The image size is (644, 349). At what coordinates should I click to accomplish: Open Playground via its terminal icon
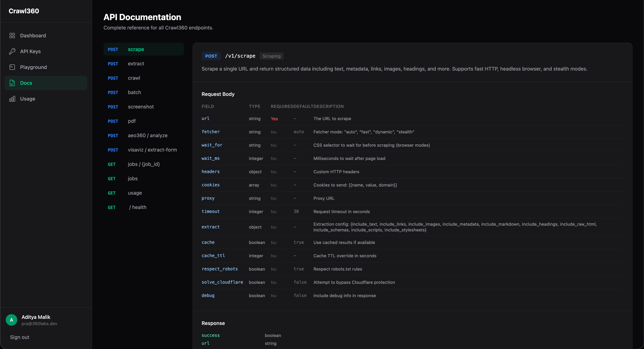click(x=12, y=67)
